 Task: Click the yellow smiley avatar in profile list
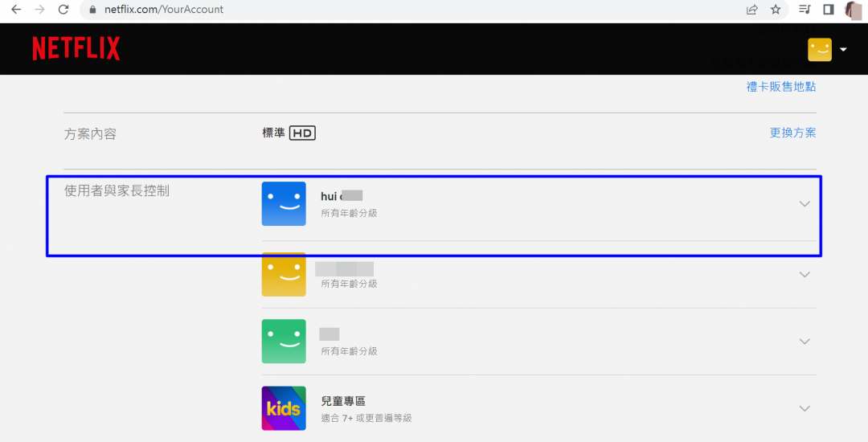click(284, 274)
